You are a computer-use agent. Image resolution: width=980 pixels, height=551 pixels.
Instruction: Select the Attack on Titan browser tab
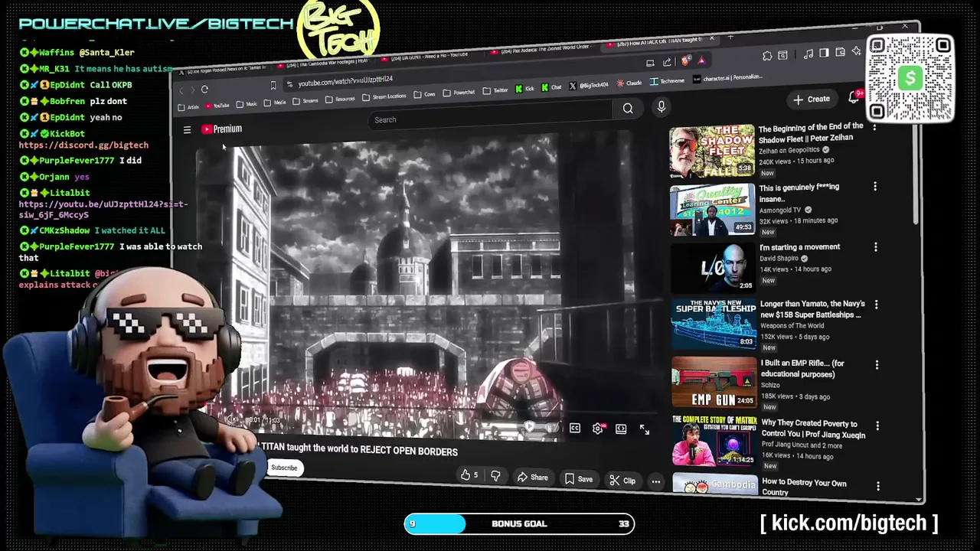tap(661, 44)
